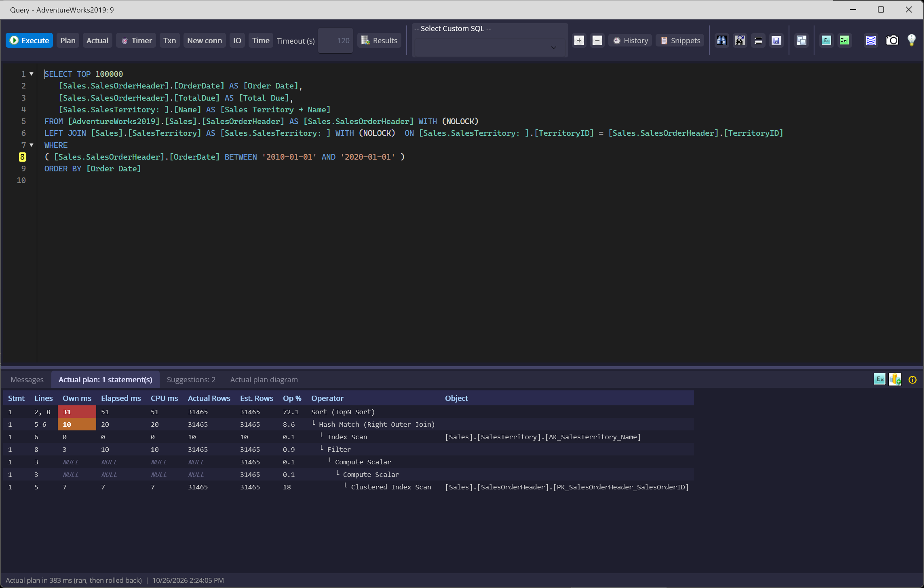
Task: Select the Actual plan: 1 statement(s) tab
Action: pos(105,379)
